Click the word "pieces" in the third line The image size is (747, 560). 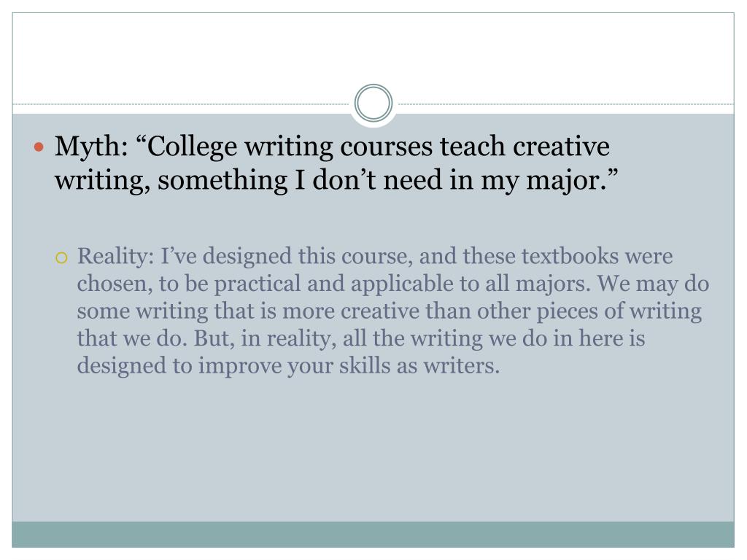point(567,312)
